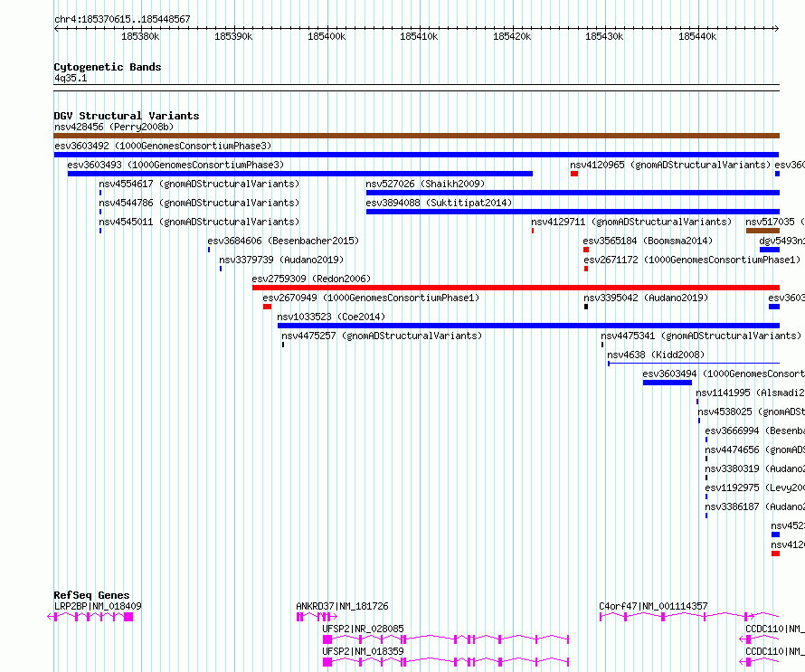
Task: Open variant esv3603492 label
Action: (163, 146)
